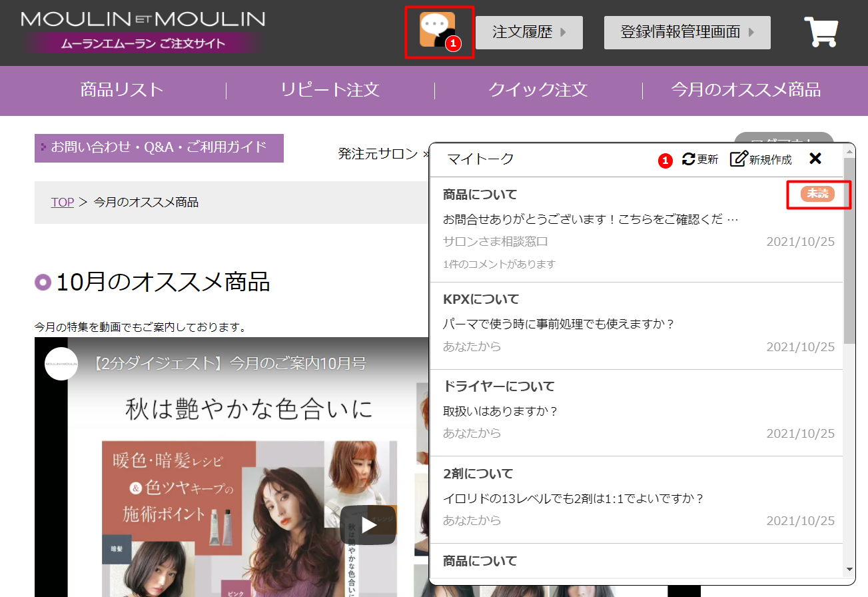The image size is (868, 597).
Task: Click the refresh (更新) icon in My Talk
Action: pyautogui.click(x=699, y=159)
